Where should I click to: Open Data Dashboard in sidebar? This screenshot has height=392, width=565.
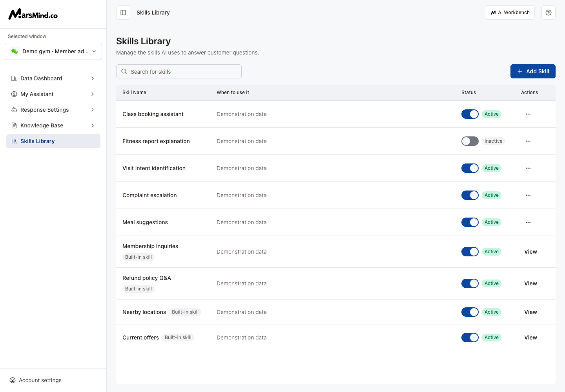(x=53, y=78)
